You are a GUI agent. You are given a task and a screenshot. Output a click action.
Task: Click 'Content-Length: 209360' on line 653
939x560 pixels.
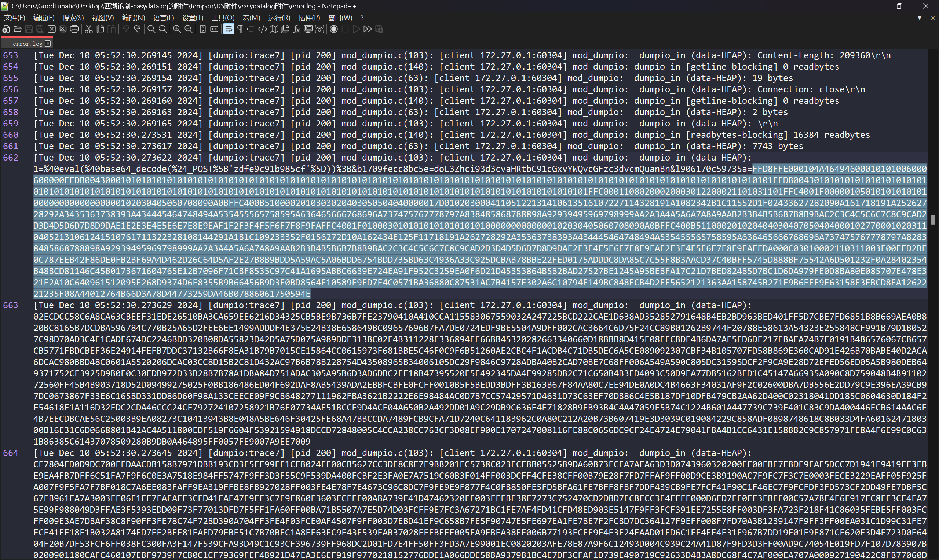tap(813, 55)
